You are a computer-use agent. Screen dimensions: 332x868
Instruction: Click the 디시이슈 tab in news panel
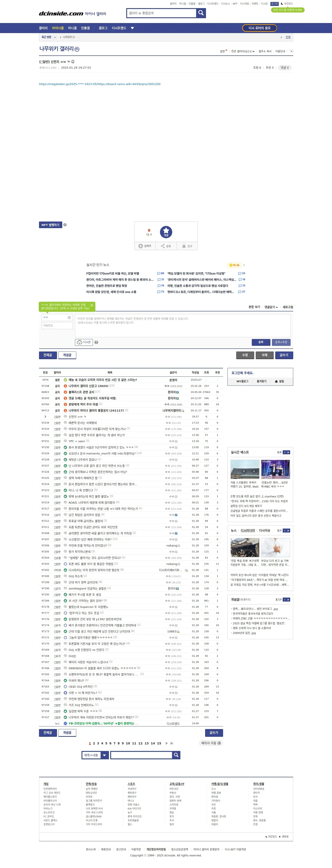tap(265, 530)
